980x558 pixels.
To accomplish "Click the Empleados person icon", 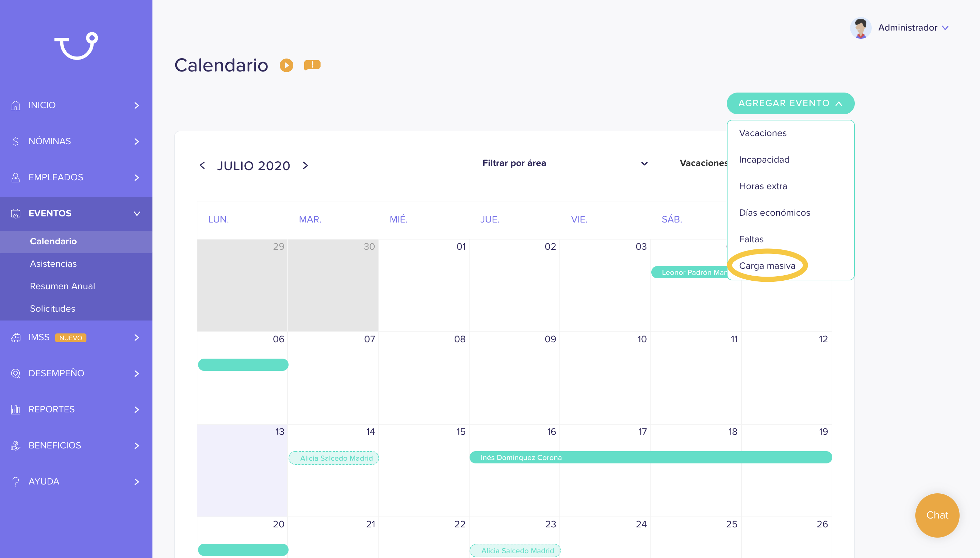I will [15, 178].
